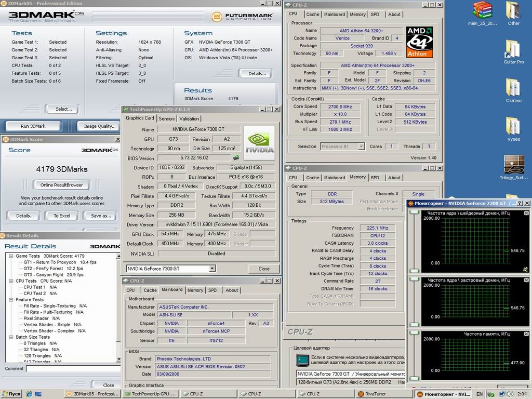Open the main_25_20 WinRAR archive on desktop

482,14
